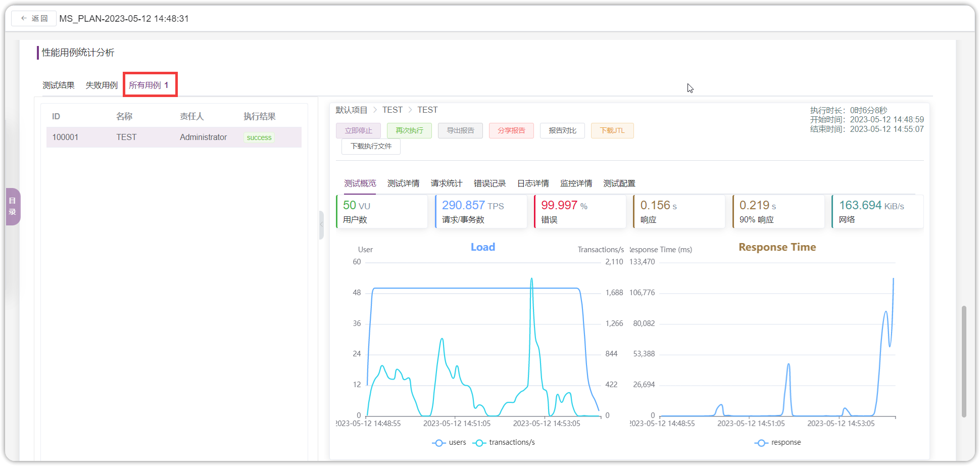Click the 执行结果 column header
This screenshot has width=980, height=466.
coord(259,116)
